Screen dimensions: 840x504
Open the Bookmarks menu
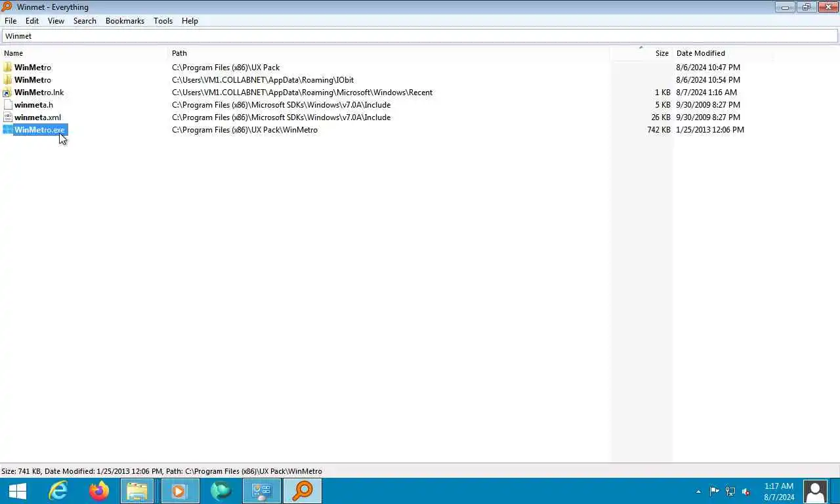(125, 21)
